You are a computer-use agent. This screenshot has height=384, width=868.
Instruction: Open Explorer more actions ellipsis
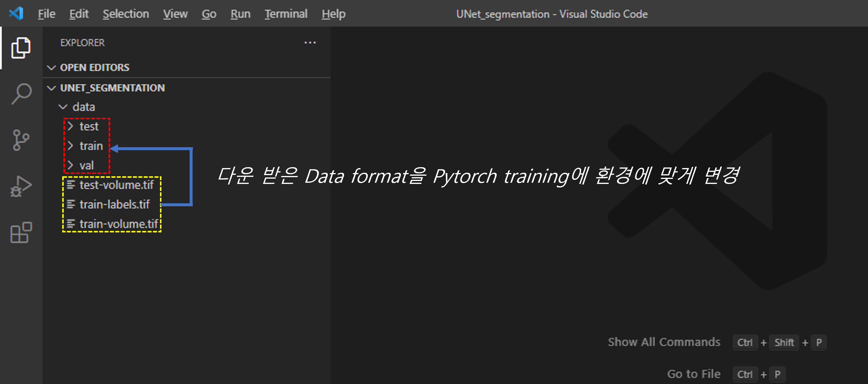(310, 43)
